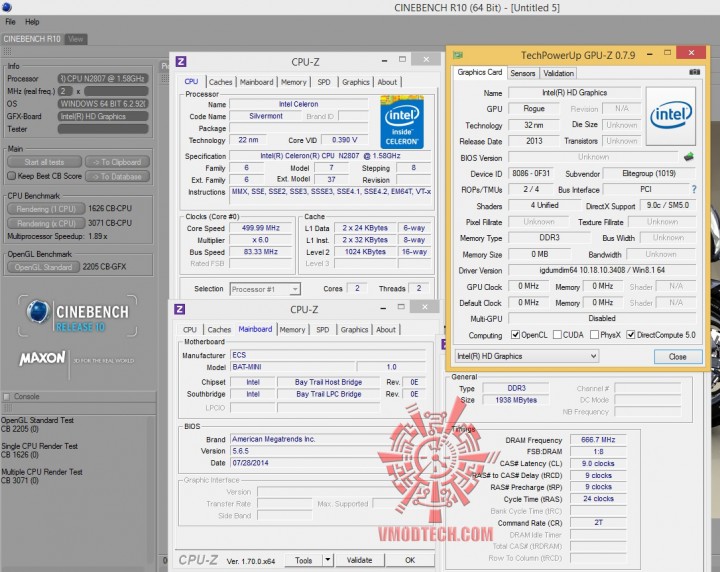720x572 pixels.
Task: Toggle the OpenCL checkbox
Action: [x=515, y=335]
